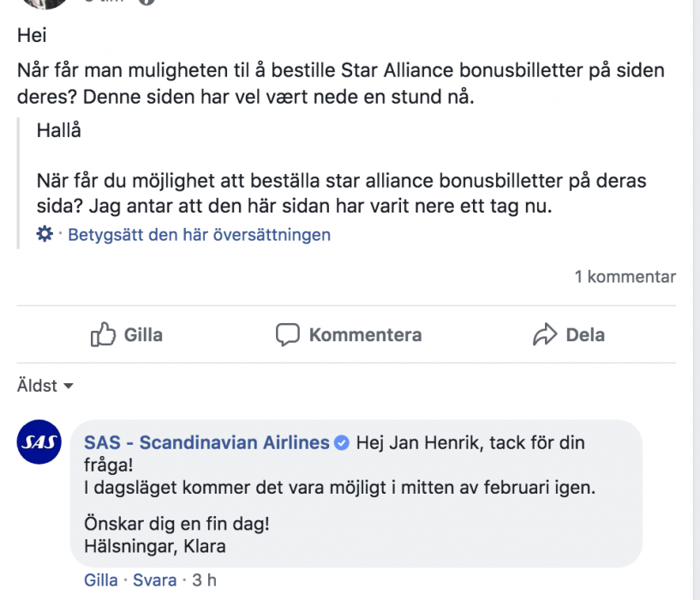
Task: Click the speech bubble Kommentera icon
Action: coord(287,334)
